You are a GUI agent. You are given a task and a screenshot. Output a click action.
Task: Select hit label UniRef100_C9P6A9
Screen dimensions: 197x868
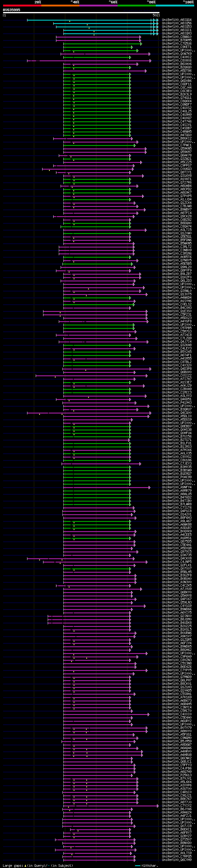pos(177,656)
